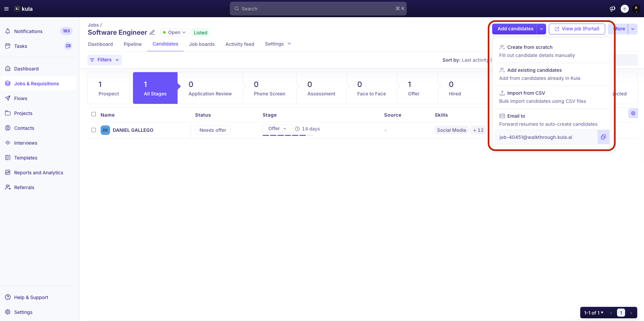Click the Projects folder icon

pyautogui.click(x=8, y=113)
